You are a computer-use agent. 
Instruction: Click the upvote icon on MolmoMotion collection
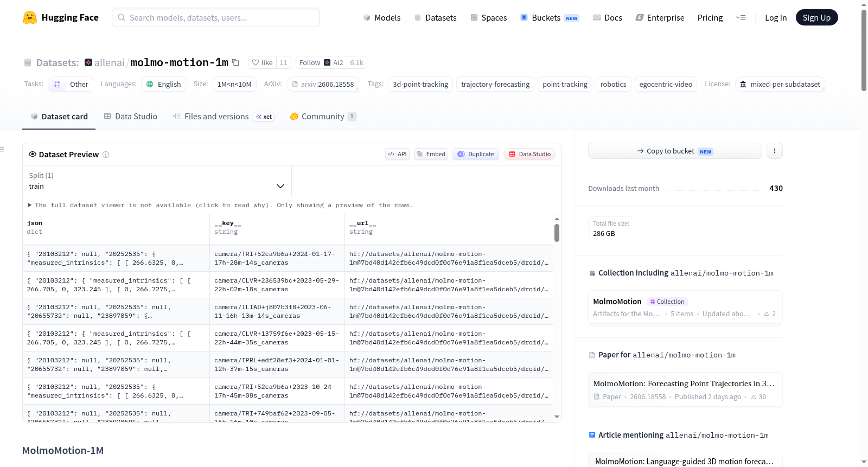point(767,314)
